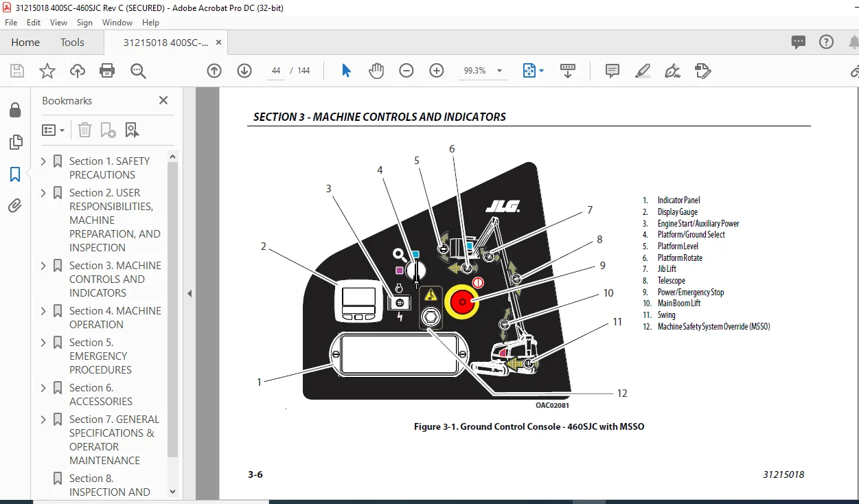Image resolution: width=859 pixels, height=504 pixels.
Task: Open the View menu
Action: tap(59, 23)
